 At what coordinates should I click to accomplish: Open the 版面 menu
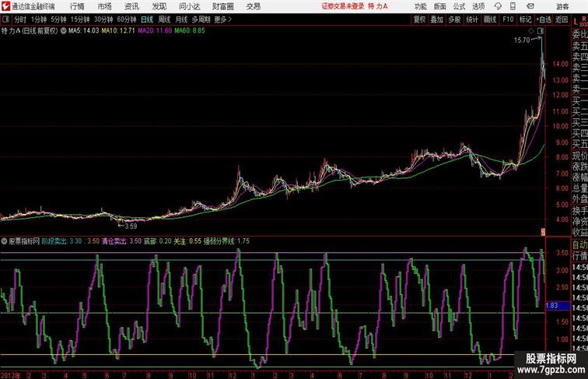point(439,6)
